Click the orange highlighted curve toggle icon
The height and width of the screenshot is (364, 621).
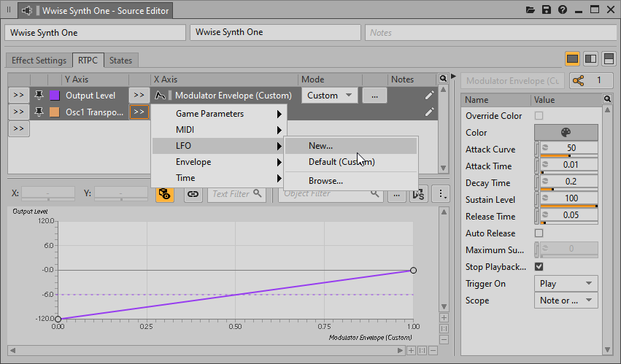(x=164, y=194)
